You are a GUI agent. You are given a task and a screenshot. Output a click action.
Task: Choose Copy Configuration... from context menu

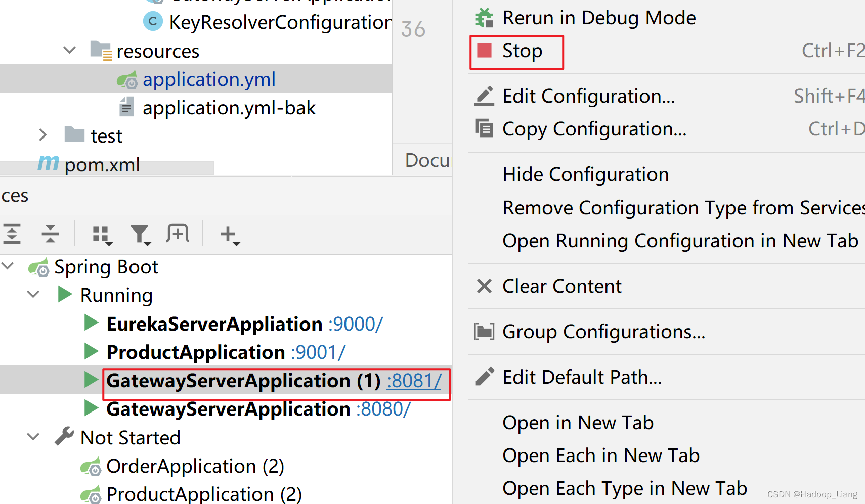[x=594, y=129]
